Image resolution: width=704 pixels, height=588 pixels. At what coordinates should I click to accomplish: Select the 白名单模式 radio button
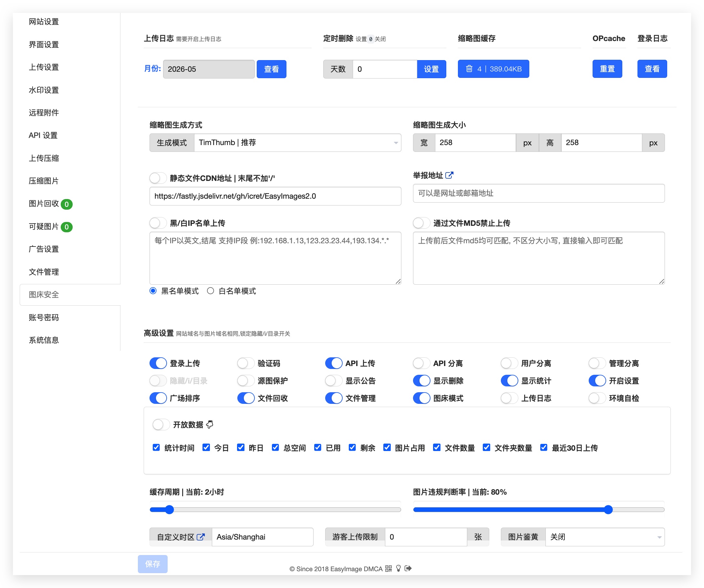tap(211, 291)
